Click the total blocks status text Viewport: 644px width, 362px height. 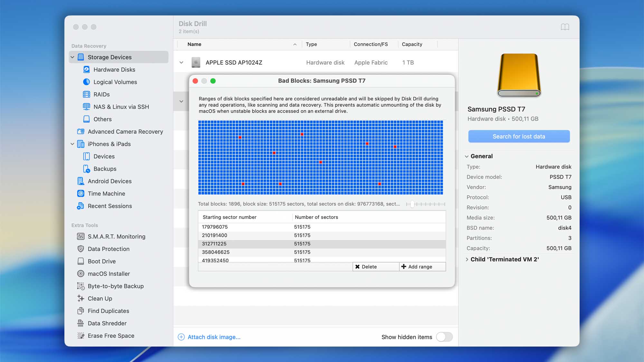click(x=299, y=204)
